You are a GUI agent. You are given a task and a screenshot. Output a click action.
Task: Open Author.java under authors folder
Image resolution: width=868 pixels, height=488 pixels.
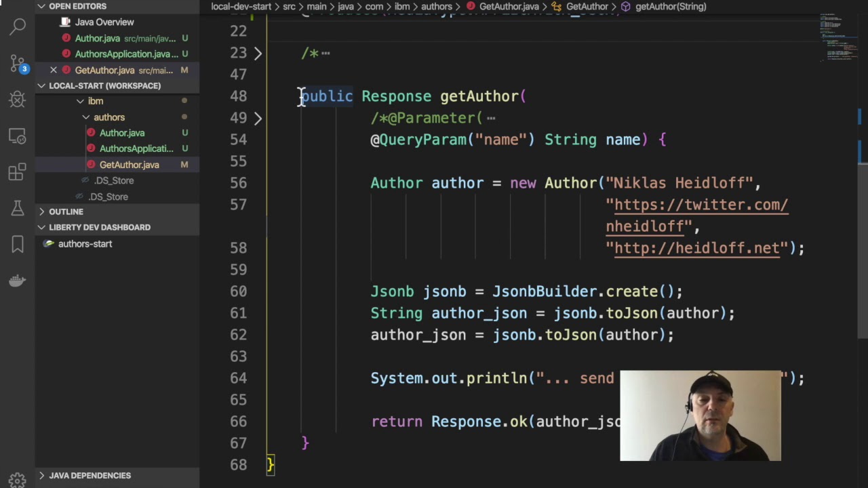coord(122,133)
